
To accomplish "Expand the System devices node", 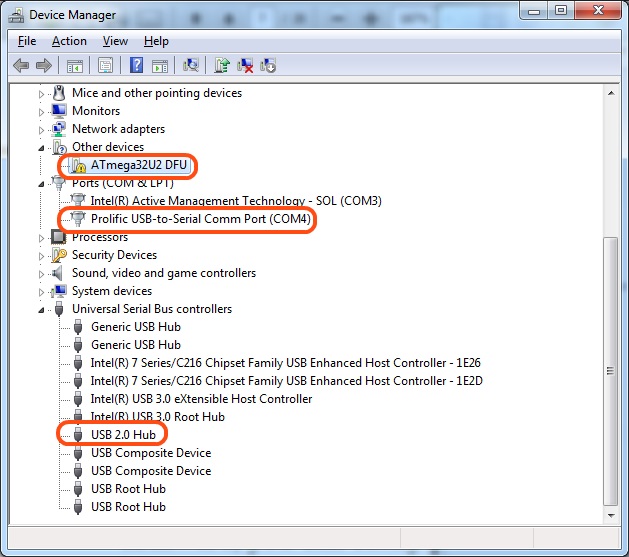I will tap(41, 292).
